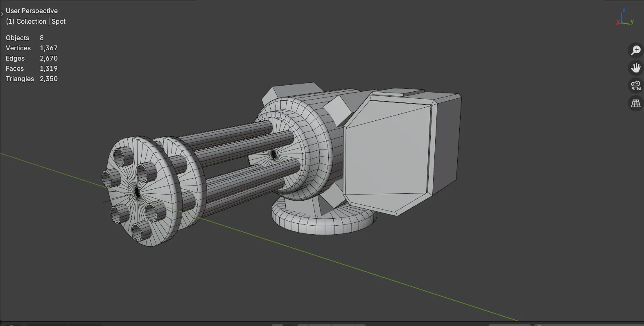Image resolution: width=644 pixels, height=326 pixels.
Task: Click the red X axis on the gizmo
Action: 618,23
